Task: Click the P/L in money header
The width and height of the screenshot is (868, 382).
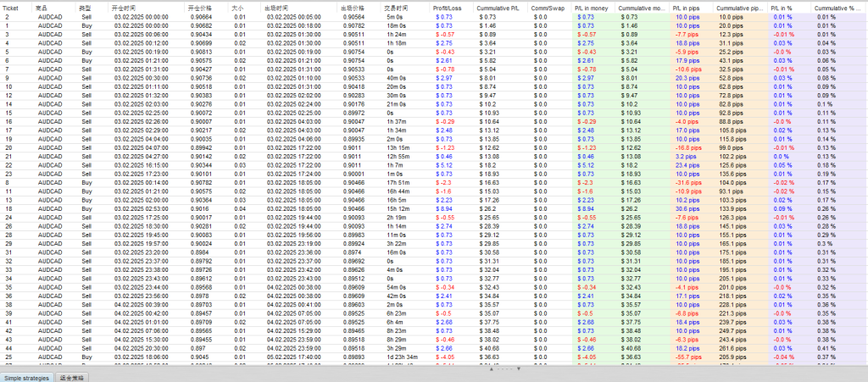Action: [x=591, y=7]
